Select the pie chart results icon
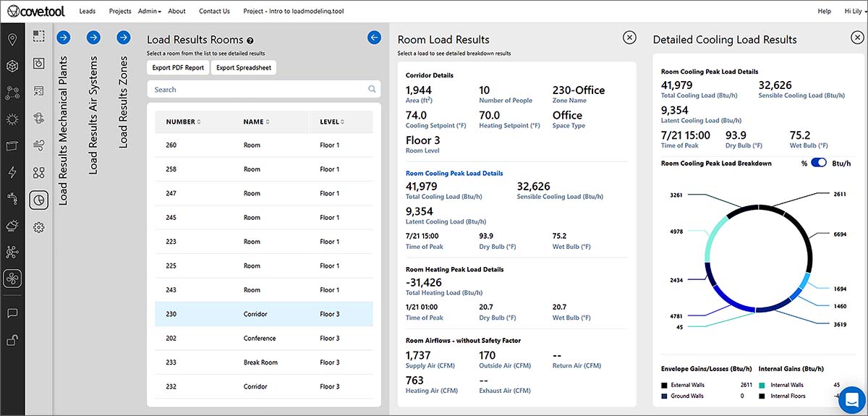Viewport: 868px width, 416px height. pyautogui.click(x=39, y=200)
